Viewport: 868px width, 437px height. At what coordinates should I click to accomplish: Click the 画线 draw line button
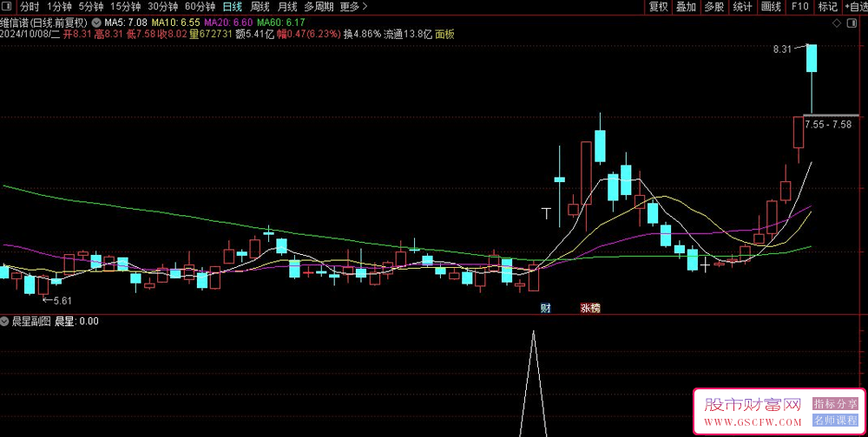[771, 7]
